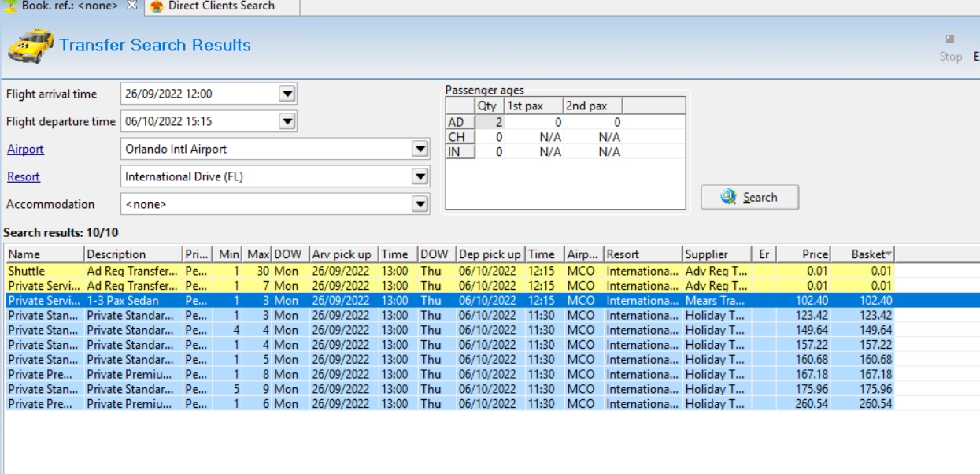
Task: Sort results by Resort column header
Action: click(x=642, y=254)
